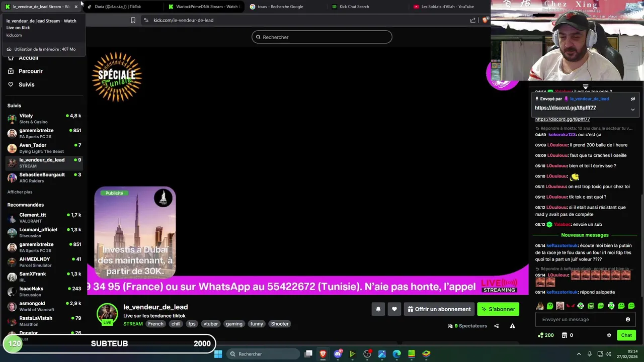Open SebastienBourgault channel in sidebar
Image resolution: width=644 pixels, height=362 pixels.
coord(43,177)
